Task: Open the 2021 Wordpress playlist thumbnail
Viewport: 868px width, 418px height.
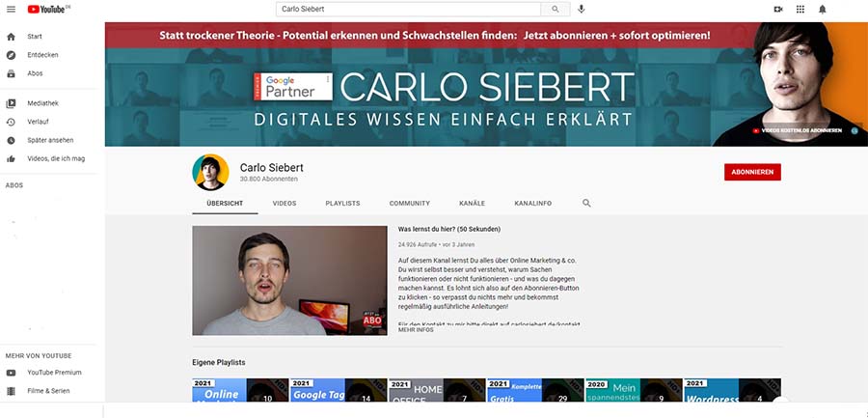Action: point(732,390)
